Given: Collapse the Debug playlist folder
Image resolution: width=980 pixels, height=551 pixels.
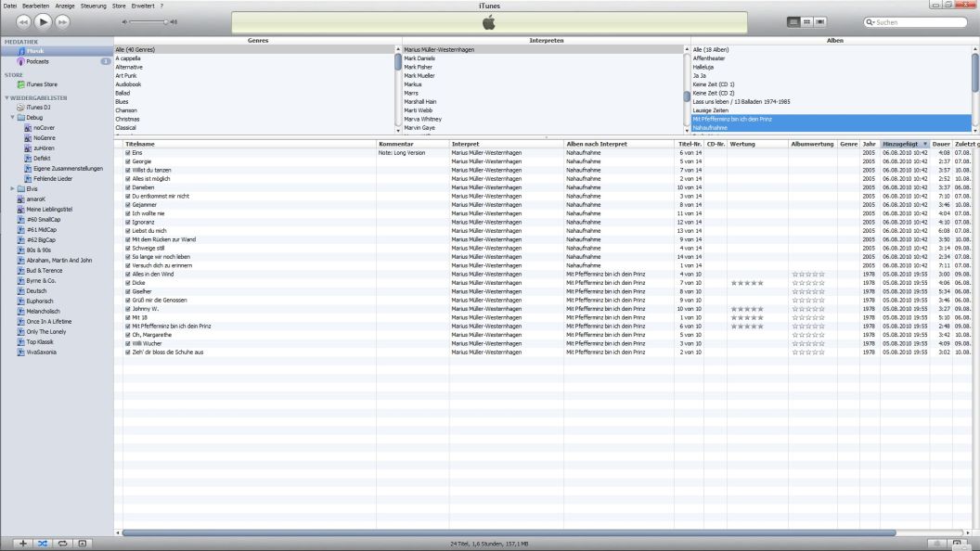Looking at the screenshot, I should tap(12, 118).
